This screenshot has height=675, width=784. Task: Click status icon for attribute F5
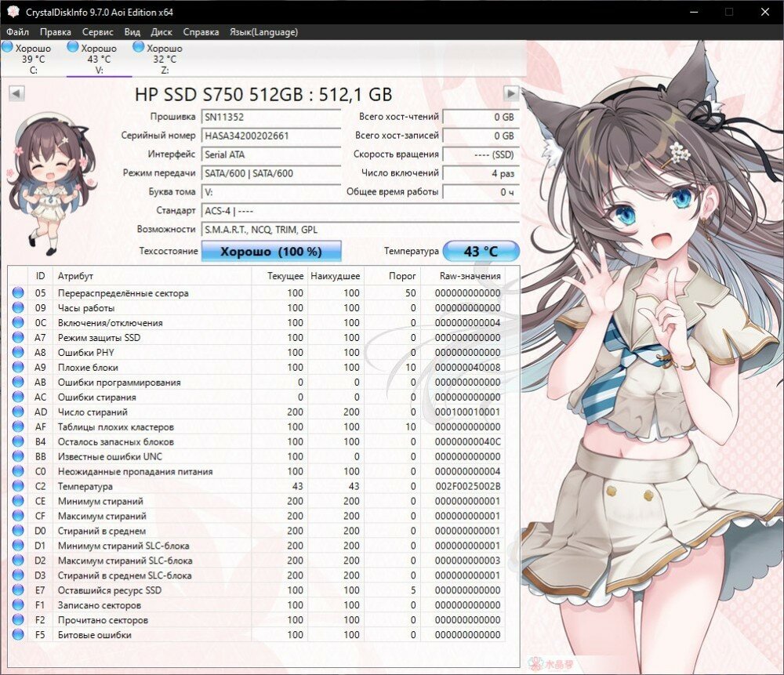18,634
